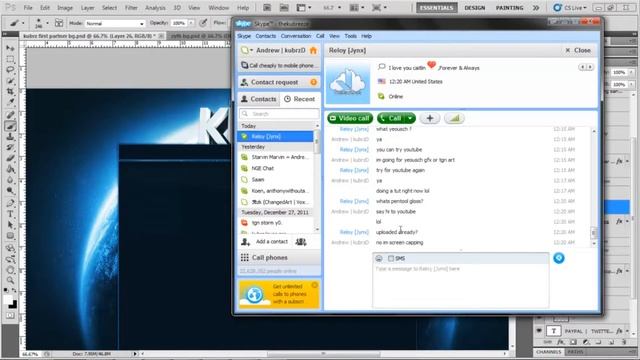Open Call phones in Skype

279,258
